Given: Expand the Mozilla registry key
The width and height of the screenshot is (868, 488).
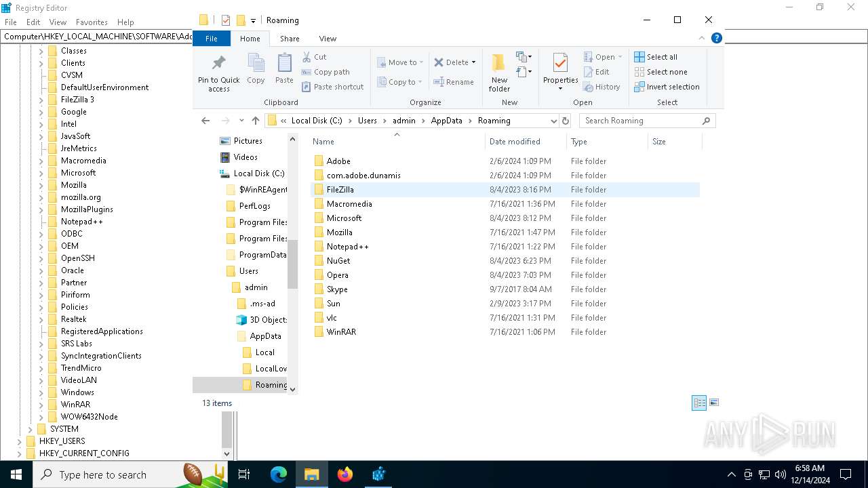Looking at the screenshot, I should (x=41, y=185).
